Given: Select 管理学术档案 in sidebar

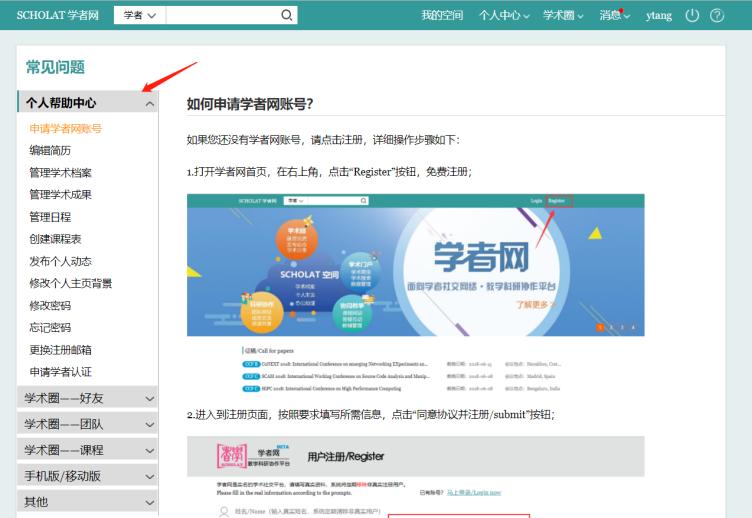Looking at the screenshot, I should (x=60, y=173).
